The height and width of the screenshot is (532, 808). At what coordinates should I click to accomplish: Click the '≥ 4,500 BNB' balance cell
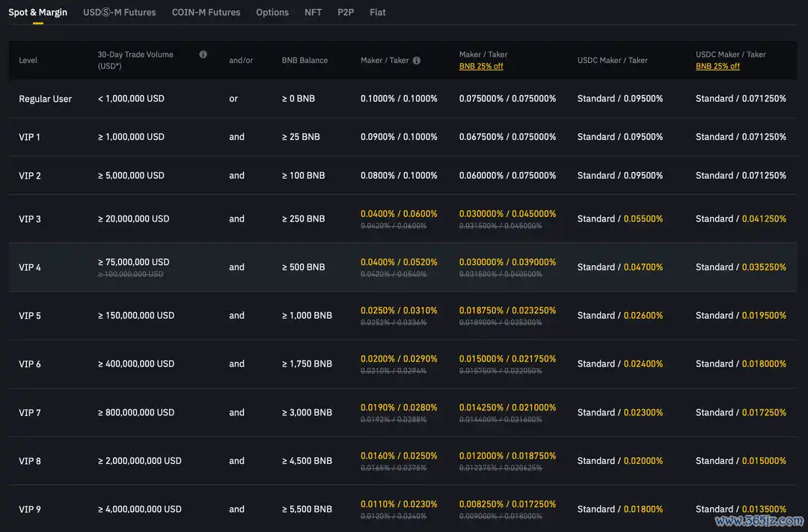307,460
